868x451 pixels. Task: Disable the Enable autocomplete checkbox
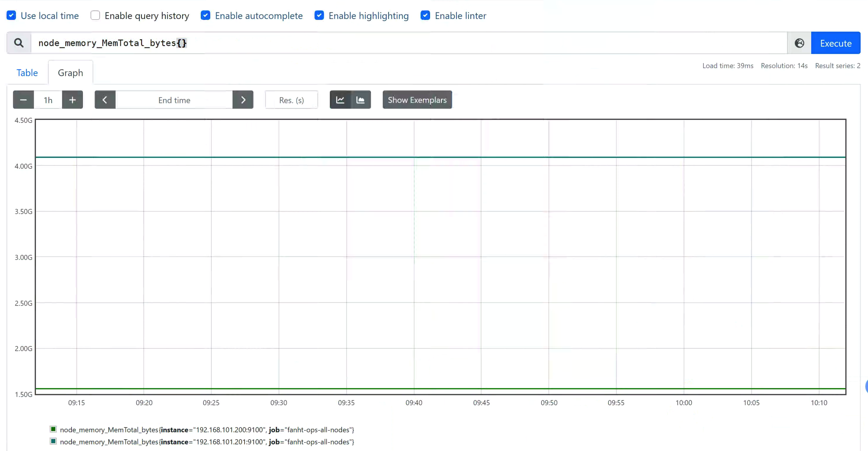tap(205, 15)
